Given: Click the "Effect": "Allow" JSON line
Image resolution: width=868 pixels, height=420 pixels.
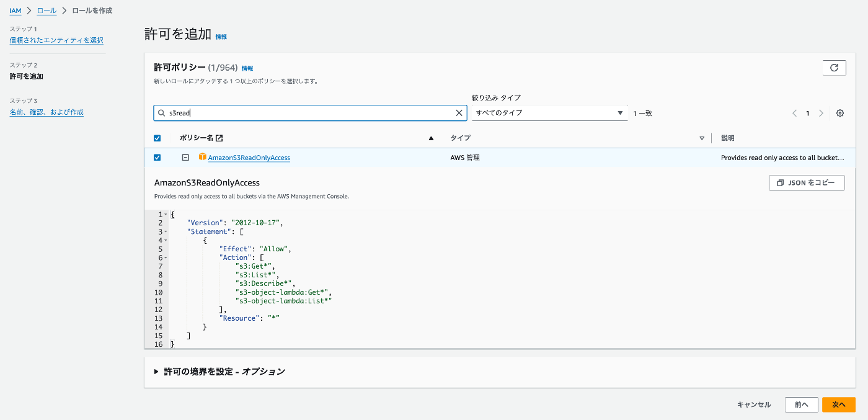Looking at the screenshot, I should 255,249.
